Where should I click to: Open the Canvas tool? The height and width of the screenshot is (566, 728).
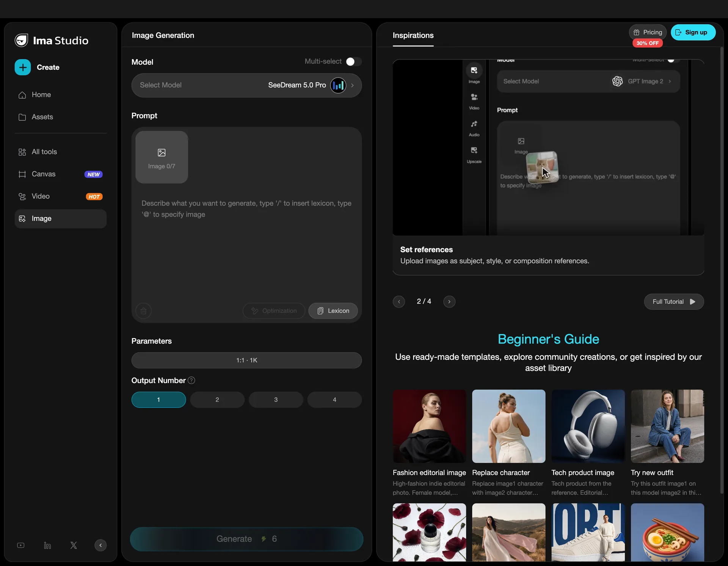pos(60,174)
